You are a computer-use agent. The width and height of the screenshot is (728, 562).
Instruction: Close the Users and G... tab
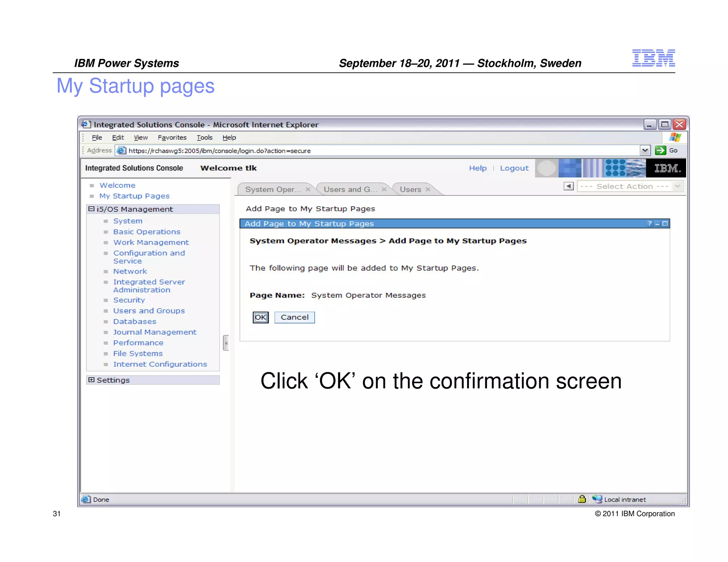click(x=384, y=189)
